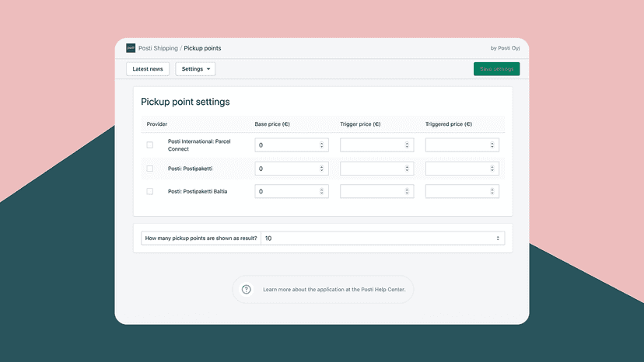Screen dimensions: 644x362
Task: Focus Trigger price field for Postipaketti
Action: click(x=377, y=169)
